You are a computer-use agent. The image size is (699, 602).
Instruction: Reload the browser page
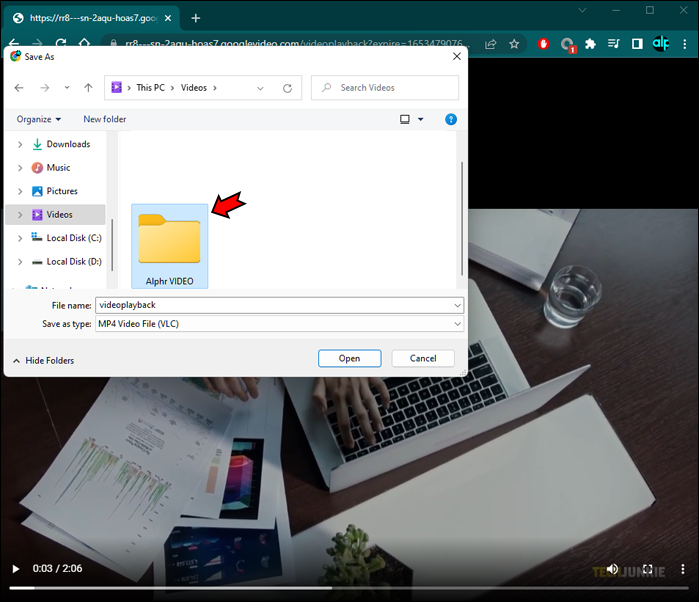[61, 43]
